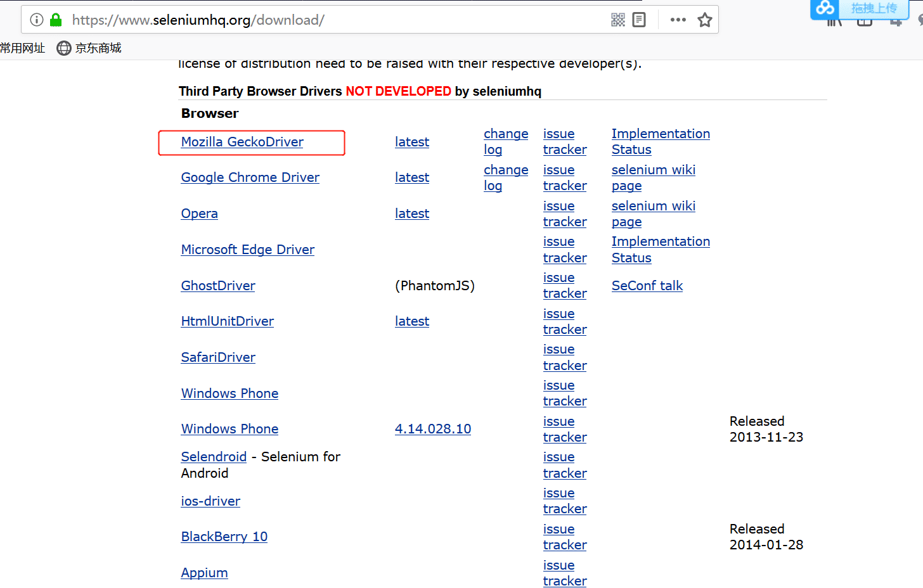Open the SeConf talk link
The height and width of the screenshot is (588, 923).
[x=647, y=286]
